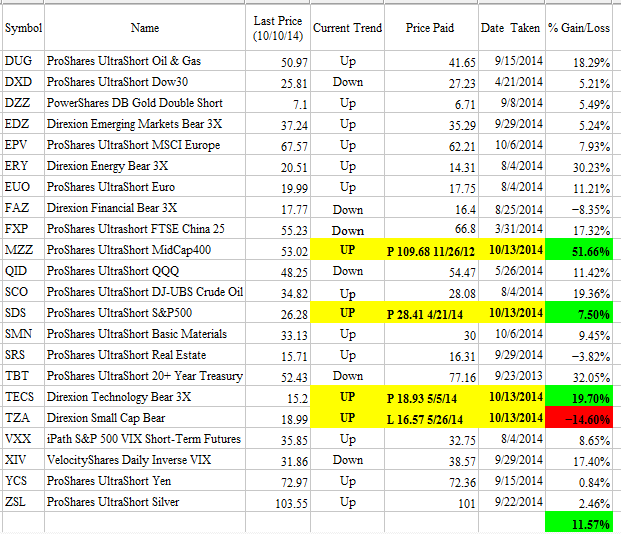621x534 pixels.
Task: Click iPath S&P 500 VIX Short-Term Futures
Action: [x=144, y=439]
